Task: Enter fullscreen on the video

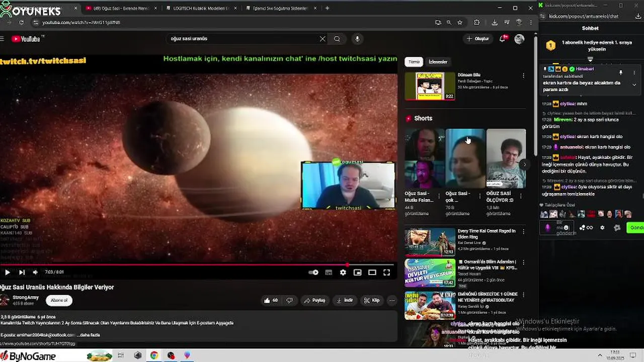Action: pyautogui.click(x=386, y=273)
